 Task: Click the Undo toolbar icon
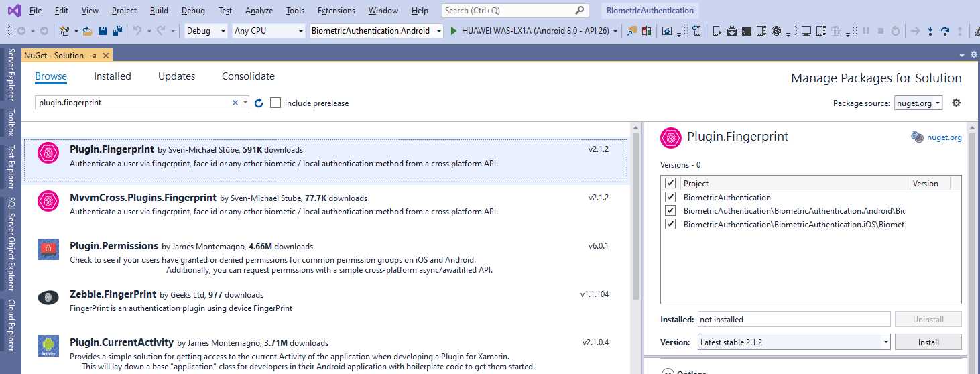click(137, 31)
